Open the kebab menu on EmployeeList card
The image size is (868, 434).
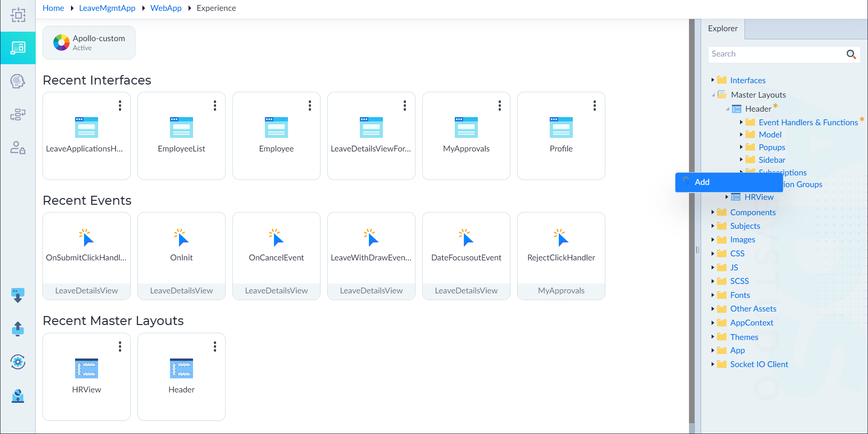[215, 105]
